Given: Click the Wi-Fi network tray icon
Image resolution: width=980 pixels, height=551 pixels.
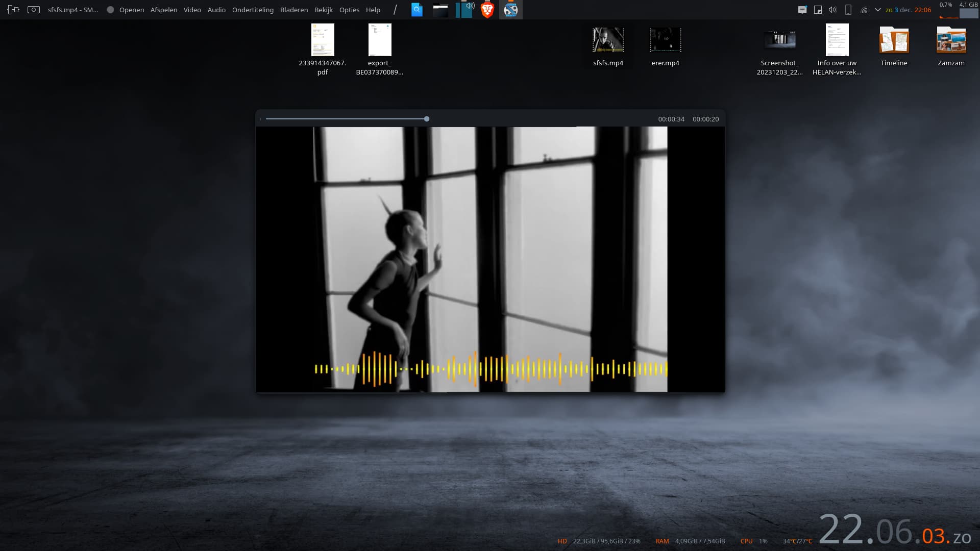Looking at the screenshot, I should click(864, 10).
